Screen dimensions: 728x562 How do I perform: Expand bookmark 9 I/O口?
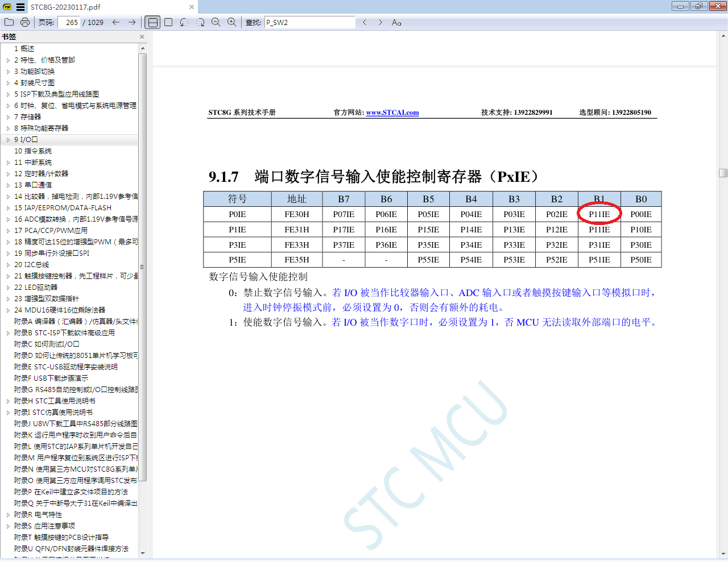point(8,140)
